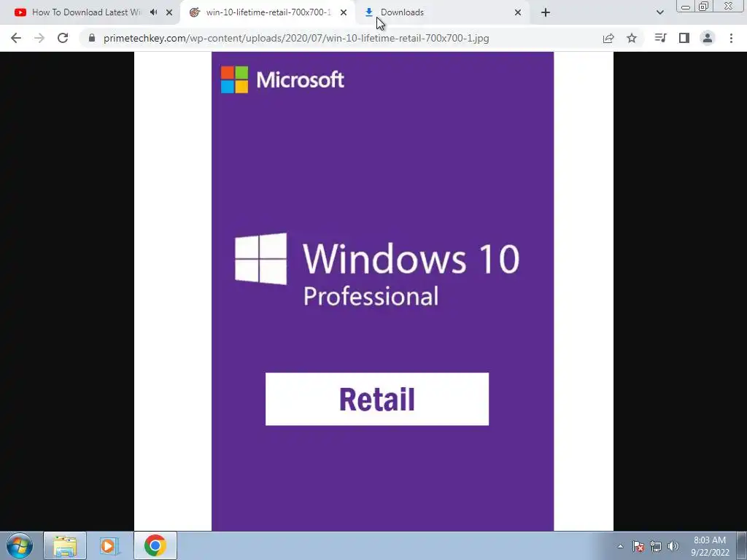Restore down the Chrome window
This screenshot has height=560, width=747.
(x=703, y=7)
